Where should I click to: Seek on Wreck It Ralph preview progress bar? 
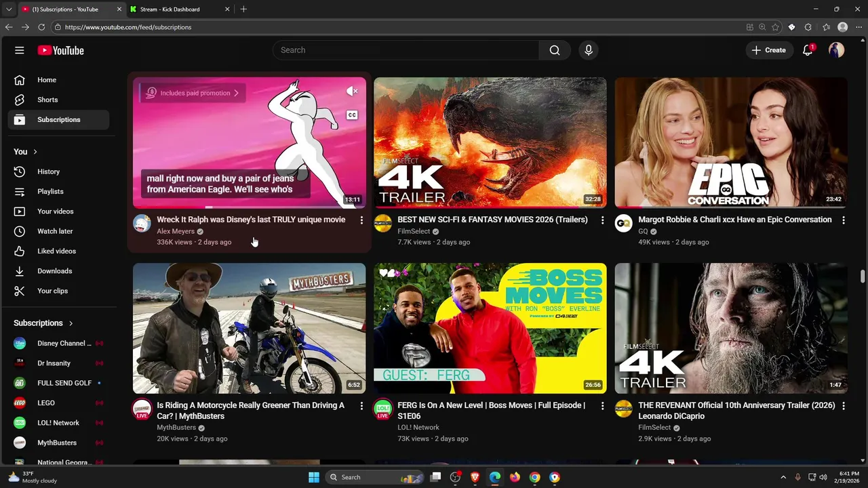coord(249,207)
